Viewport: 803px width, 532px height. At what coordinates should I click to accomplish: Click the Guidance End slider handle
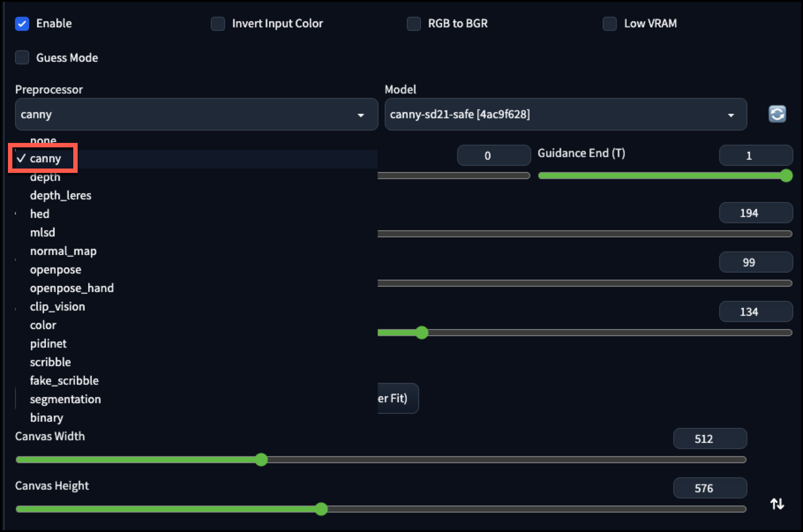click(786, 176)
